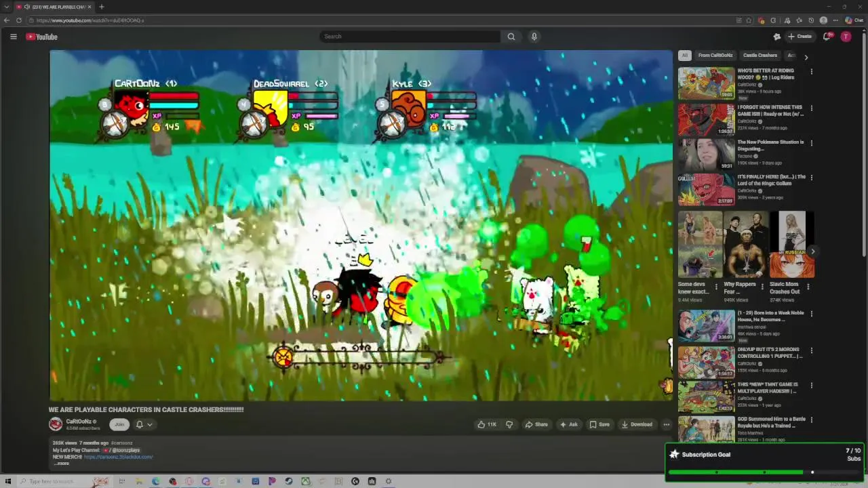This screenshot has width=868, height=488.
Task: Open Steam from the taskbar
Action: (x=289, y=481)
